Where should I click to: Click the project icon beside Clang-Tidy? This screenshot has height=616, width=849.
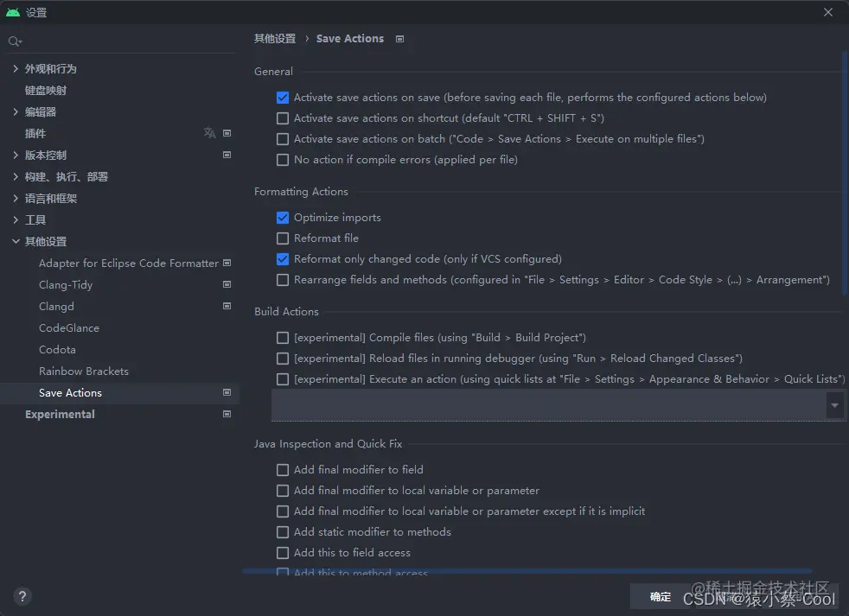(x=227, y=285)
